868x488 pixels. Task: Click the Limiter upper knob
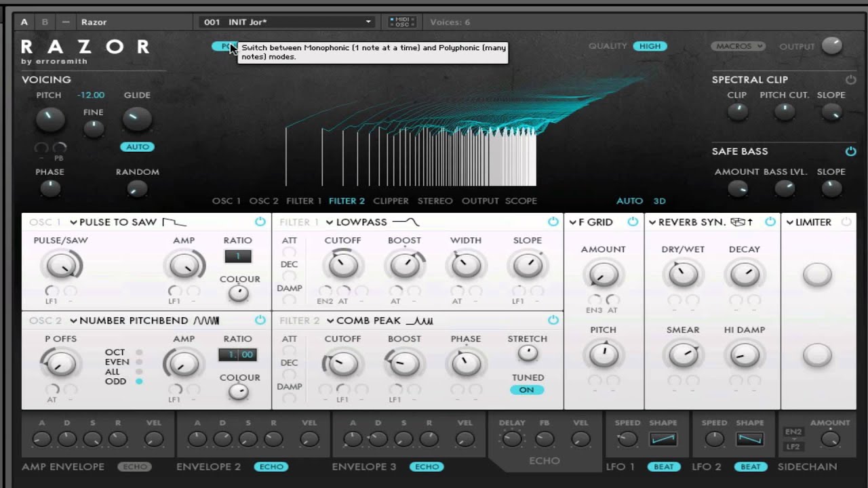(817, 274)
